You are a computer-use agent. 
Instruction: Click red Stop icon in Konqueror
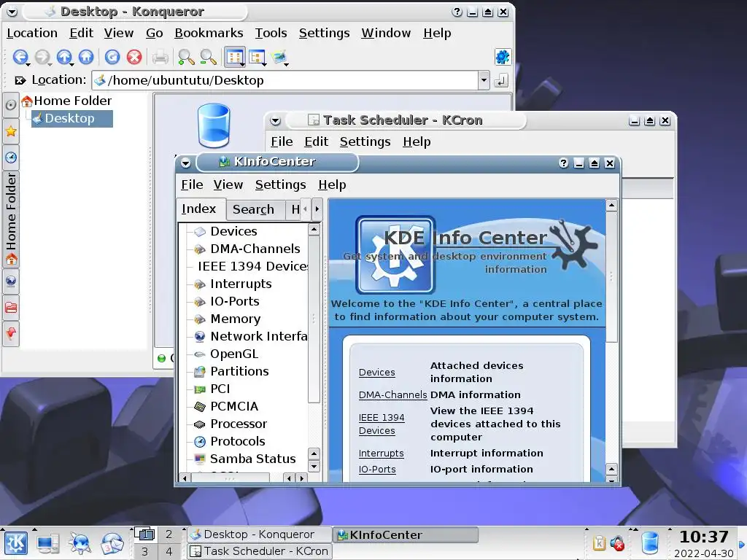click(x=134, y=57)
